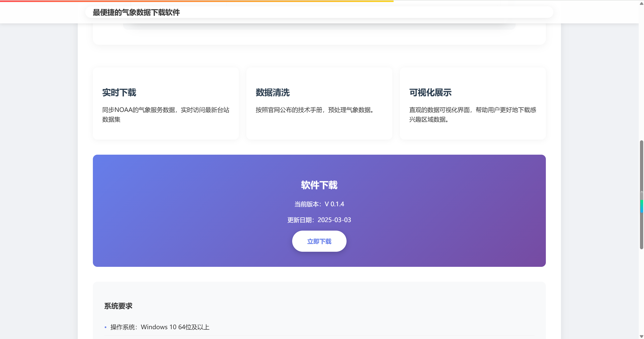Select the 可视化展示 card heading
Screen dimensions: 644x339
(x=430, y=93)
